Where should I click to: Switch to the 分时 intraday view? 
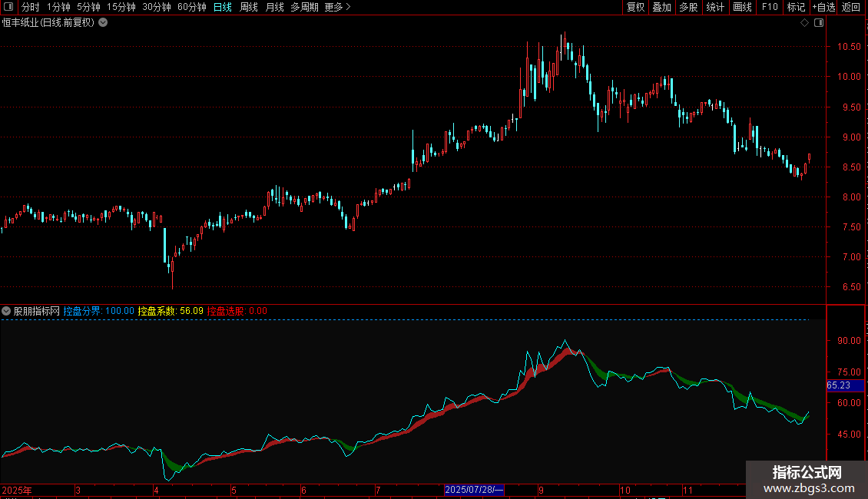click(x=31, y=7)
